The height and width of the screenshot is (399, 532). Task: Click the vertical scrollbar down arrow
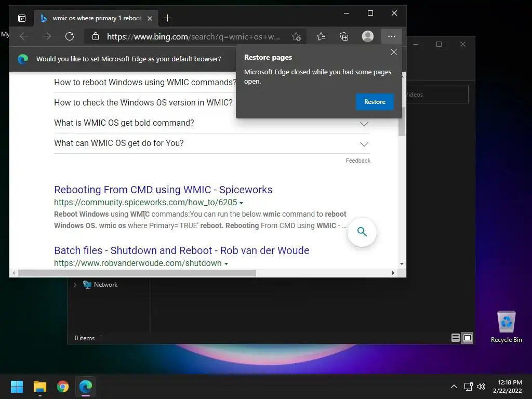(x=402, y=263)
